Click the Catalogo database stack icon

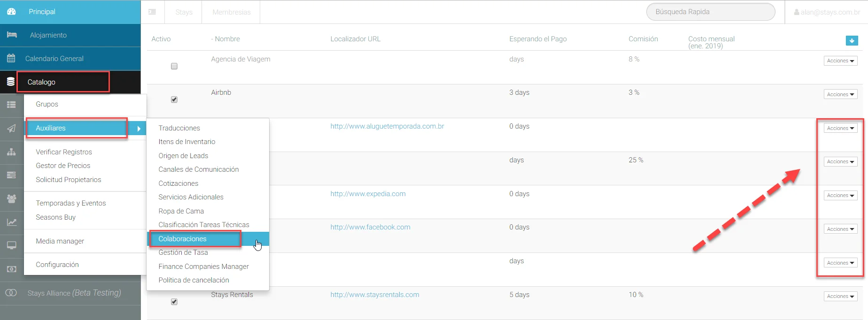(11, 82)
